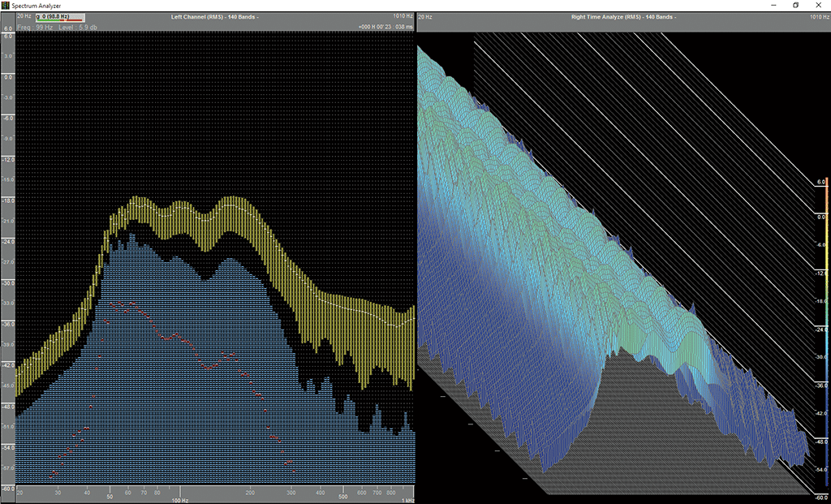
Task: Click the 'Right Time Analyze (RMS) - 140 Bands' header
Action: [x=624, y=16]
